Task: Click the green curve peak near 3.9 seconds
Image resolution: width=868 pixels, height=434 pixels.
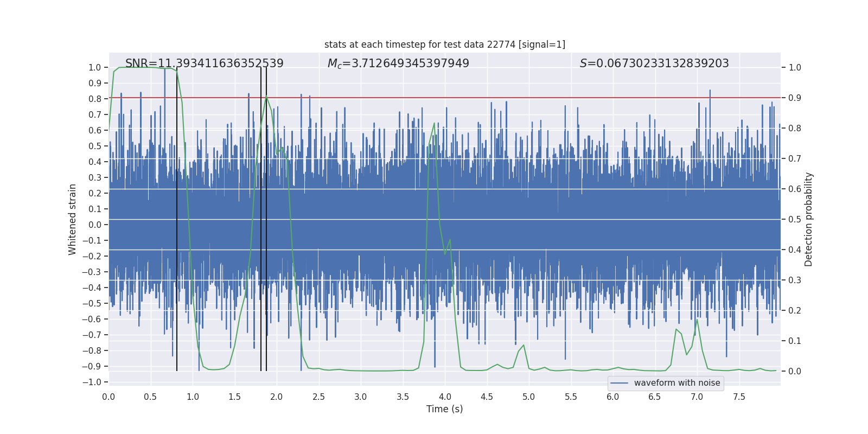Action: point(435,124)
